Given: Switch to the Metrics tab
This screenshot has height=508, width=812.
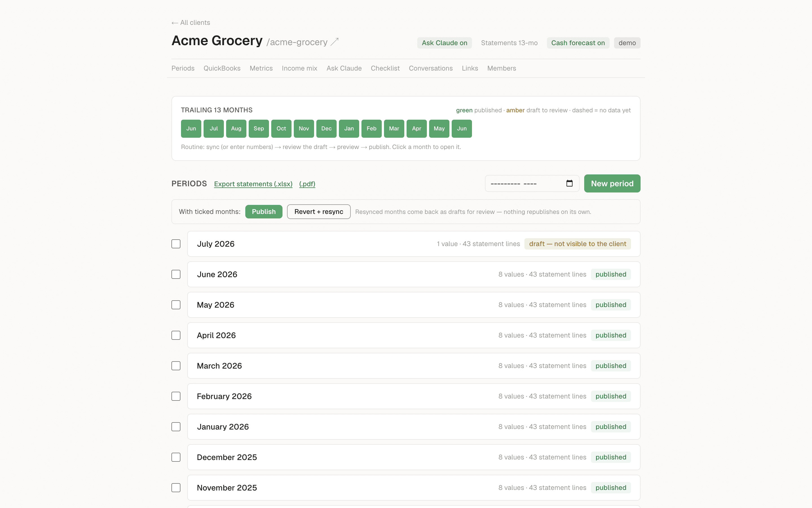Looking at the screenshot, I should [261, 68].
